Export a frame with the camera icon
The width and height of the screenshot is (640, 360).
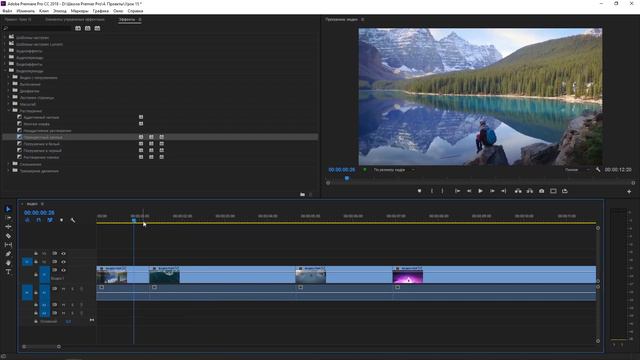pyautogui.click(x=542, y=191)
